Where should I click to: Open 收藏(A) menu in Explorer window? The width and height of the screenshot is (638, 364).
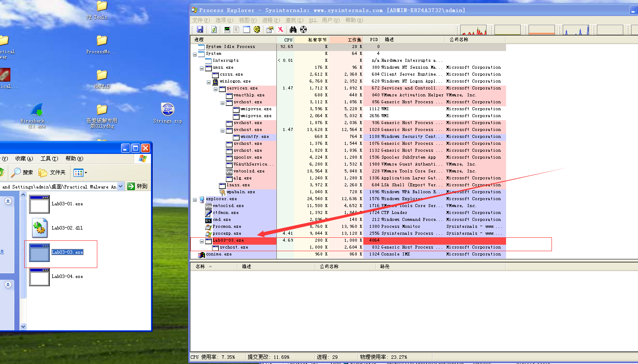tap(24, 159)
